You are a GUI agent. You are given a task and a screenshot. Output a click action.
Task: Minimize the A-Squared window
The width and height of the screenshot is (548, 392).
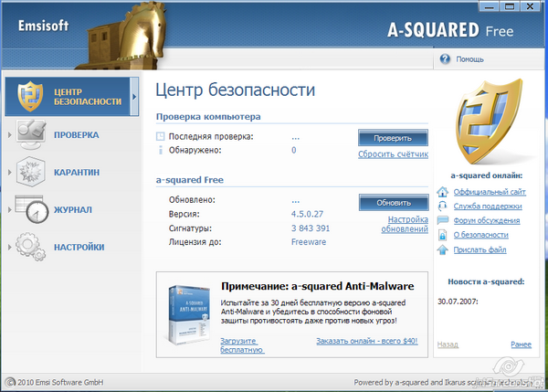pyautogui.click(x=489, y=6)
